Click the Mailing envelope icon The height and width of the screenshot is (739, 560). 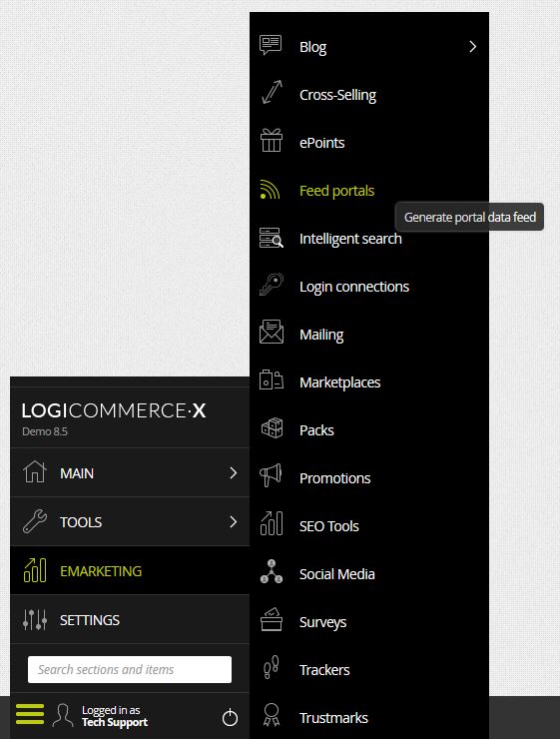pos(272,332)
